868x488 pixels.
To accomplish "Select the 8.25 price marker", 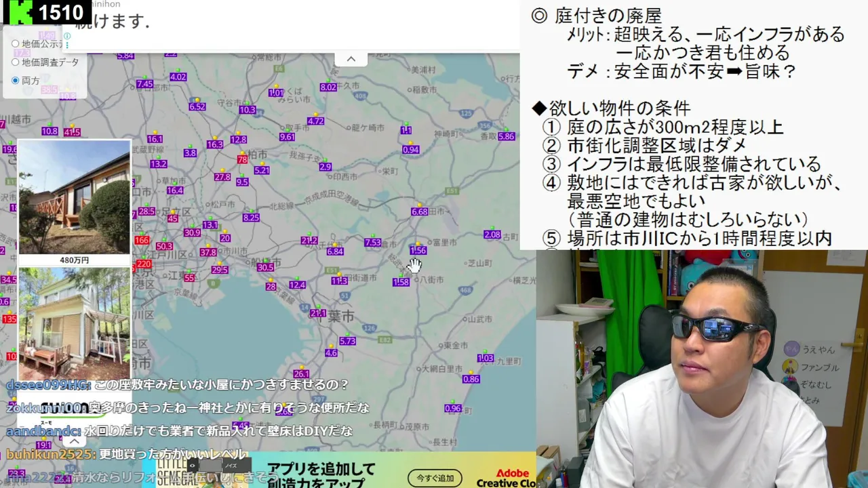I will click(x=251, y=218).
